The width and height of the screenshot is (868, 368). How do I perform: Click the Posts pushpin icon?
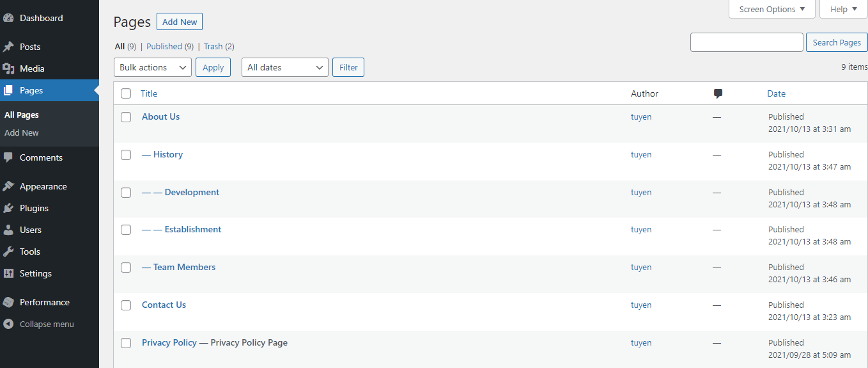point(8,47)
